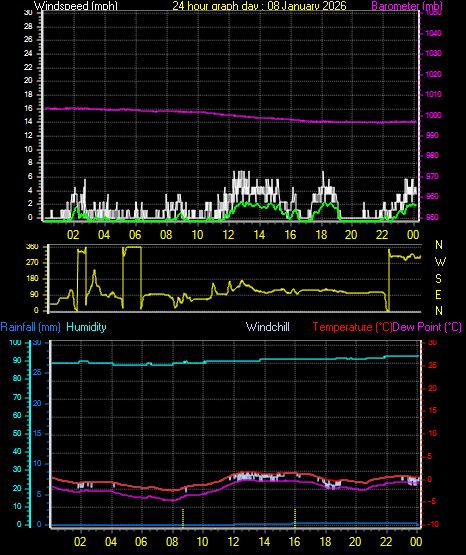Screen dimensions: 466x555
Task: Click the 'Windchill' legend label
Action: (267, 327)
